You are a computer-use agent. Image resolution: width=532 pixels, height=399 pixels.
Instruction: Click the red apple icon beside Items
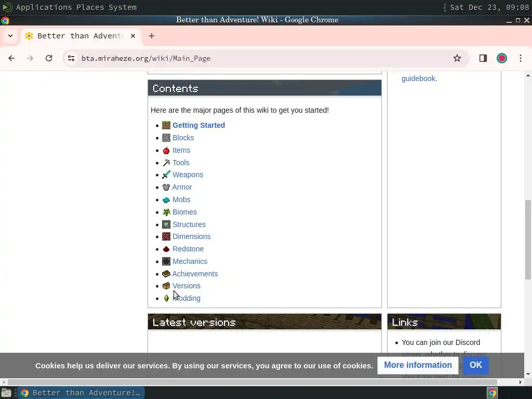click(x=166, y=150)
